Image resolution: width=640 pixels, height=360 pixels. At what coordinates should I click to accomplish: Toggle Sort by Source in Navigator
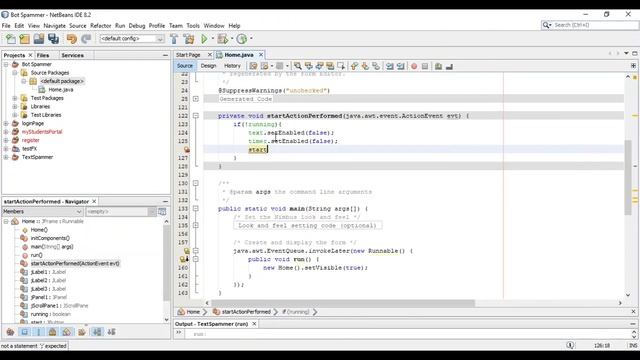click(x=111, y=332)
